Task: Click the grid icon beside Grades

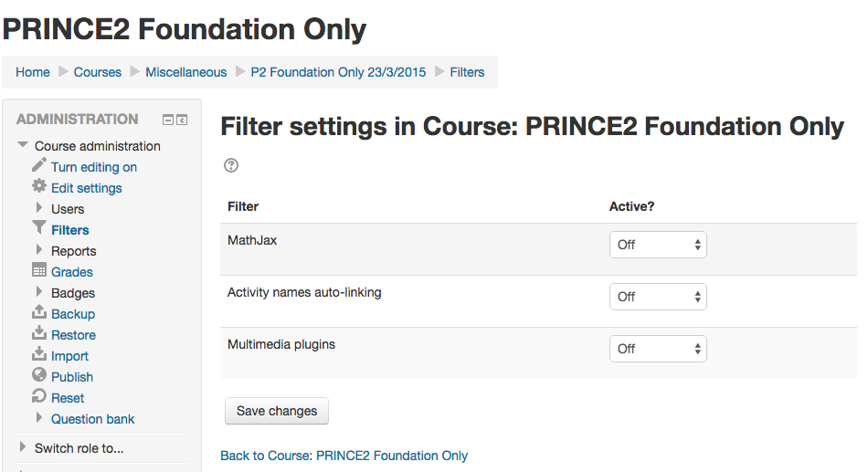Action: coord(38,270)
